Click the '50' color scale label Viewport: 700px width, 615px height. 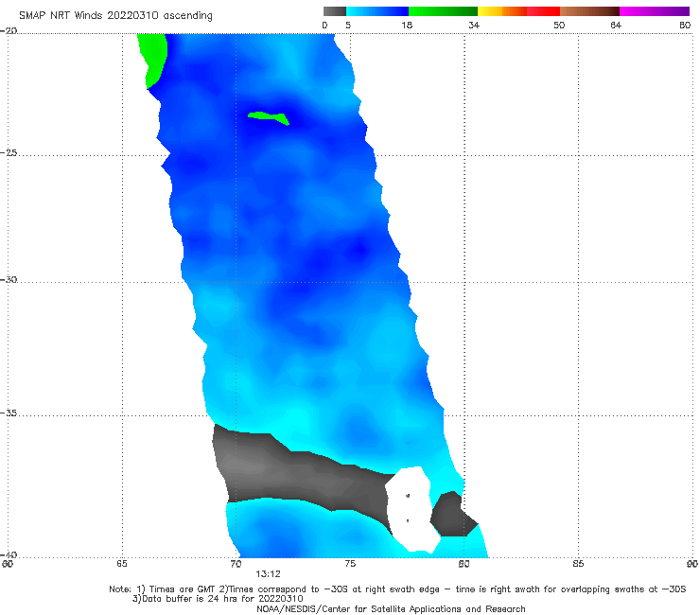(x=559, y=25)
